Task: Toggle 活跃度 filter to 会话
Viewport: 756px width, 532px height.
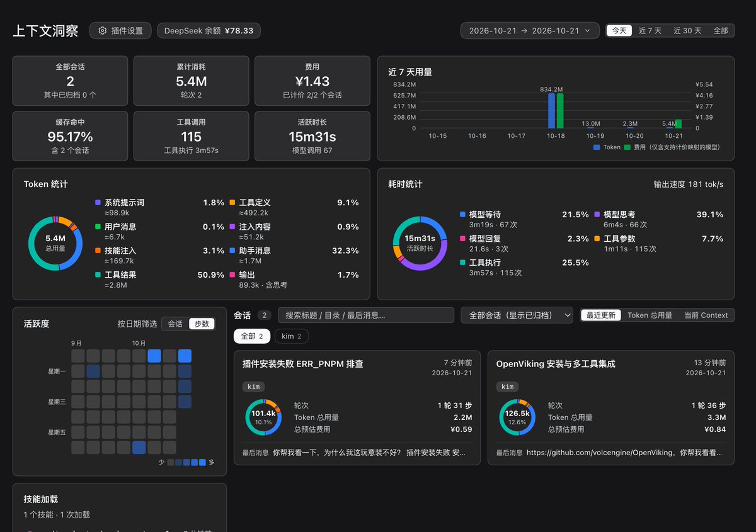Action: [x=175, y=324]
